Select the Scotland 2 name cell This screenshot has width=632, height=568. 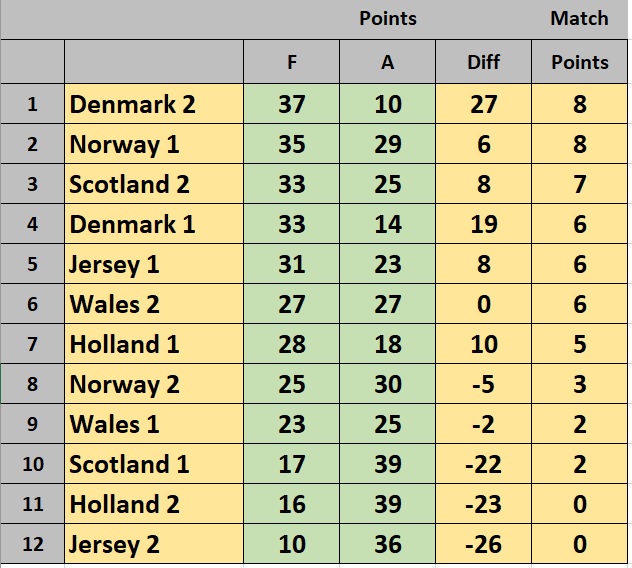click(x=154, y=184)
